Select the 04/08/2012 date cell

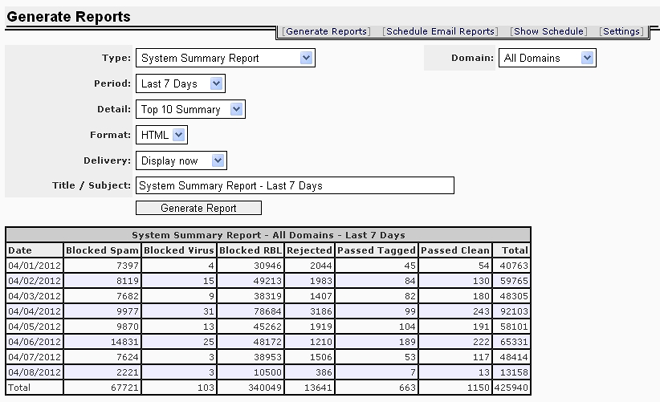pyautogui.click(x=35, y=372)
